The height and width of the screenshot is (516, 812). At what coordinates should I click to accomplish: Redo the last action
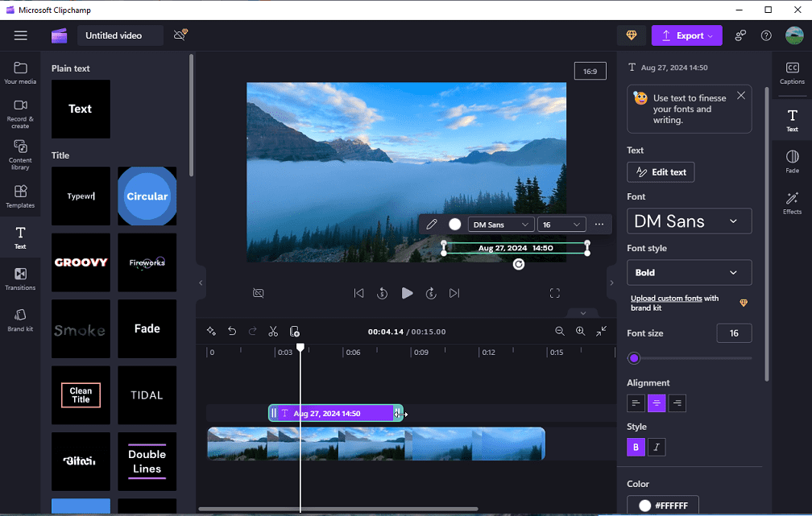[253, 331]
